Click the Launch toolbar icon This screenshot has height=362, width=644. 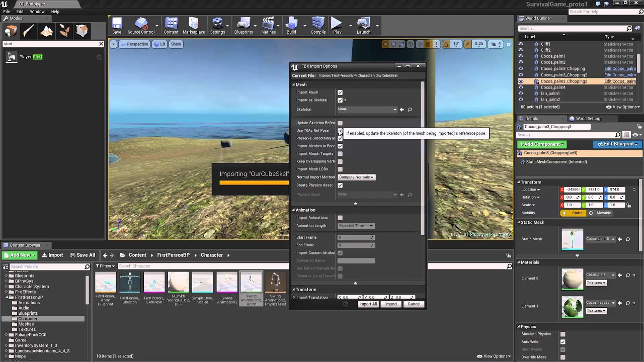363,26
